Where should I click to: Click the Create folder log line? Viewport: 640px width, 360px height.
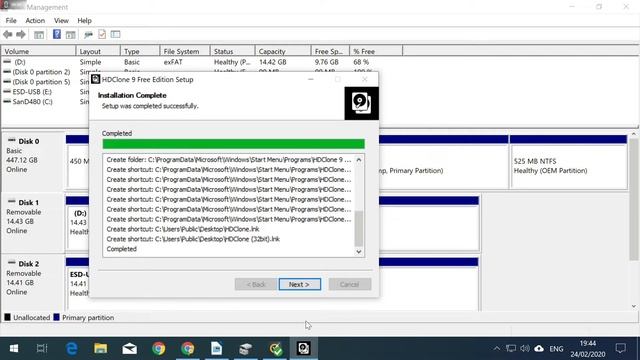click(x=229, y=160)
